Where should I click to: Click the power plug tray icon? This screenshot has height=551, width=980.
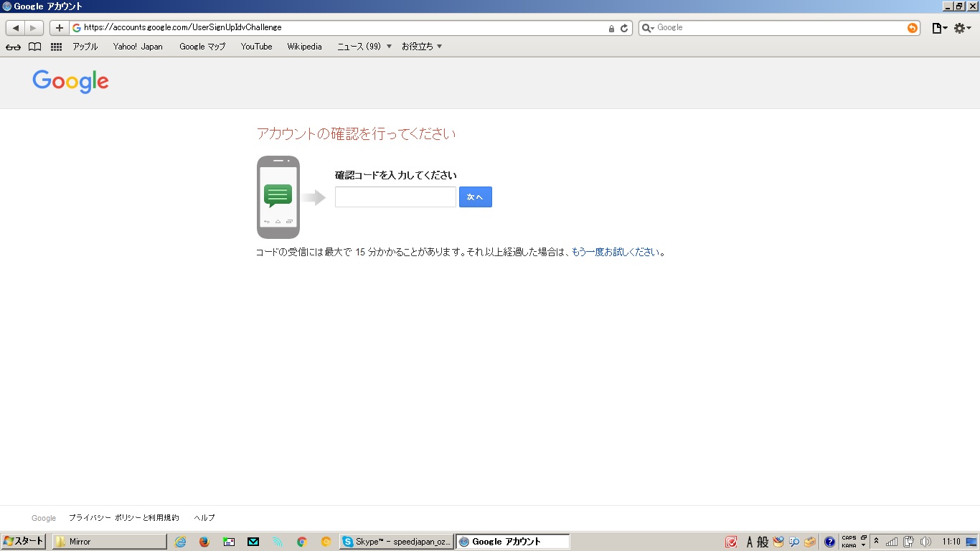[908, 542]
